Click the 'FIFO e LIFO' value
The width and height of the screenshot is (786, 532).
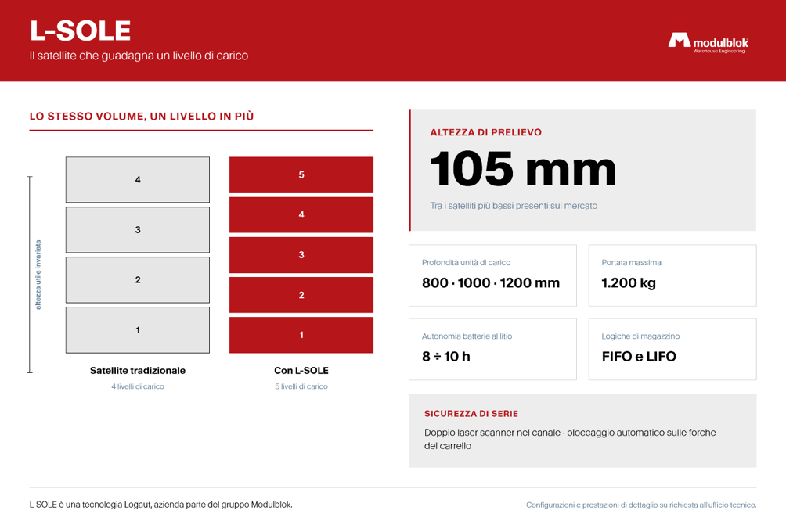[639, 357]
